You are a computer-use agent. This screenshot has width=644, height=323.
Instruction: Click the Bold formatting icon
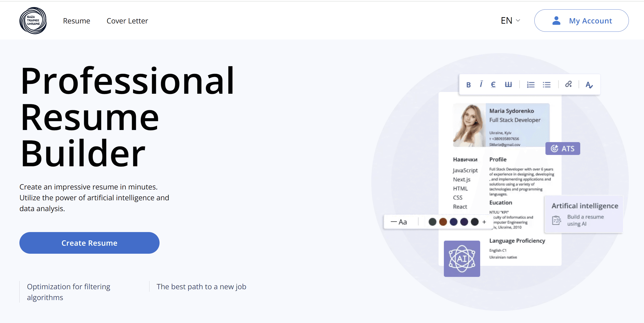click(x=468, y=85)
